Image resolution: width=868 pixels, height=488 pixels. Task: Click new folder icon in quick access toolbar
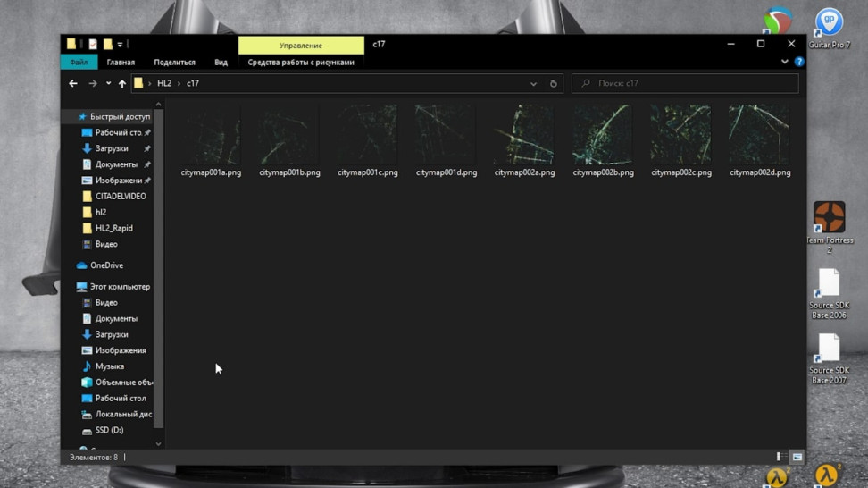(x=107, y=44)
